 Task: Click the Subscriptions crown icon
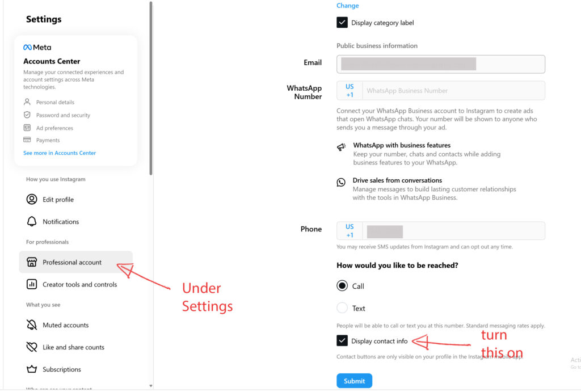pos(32,369)
